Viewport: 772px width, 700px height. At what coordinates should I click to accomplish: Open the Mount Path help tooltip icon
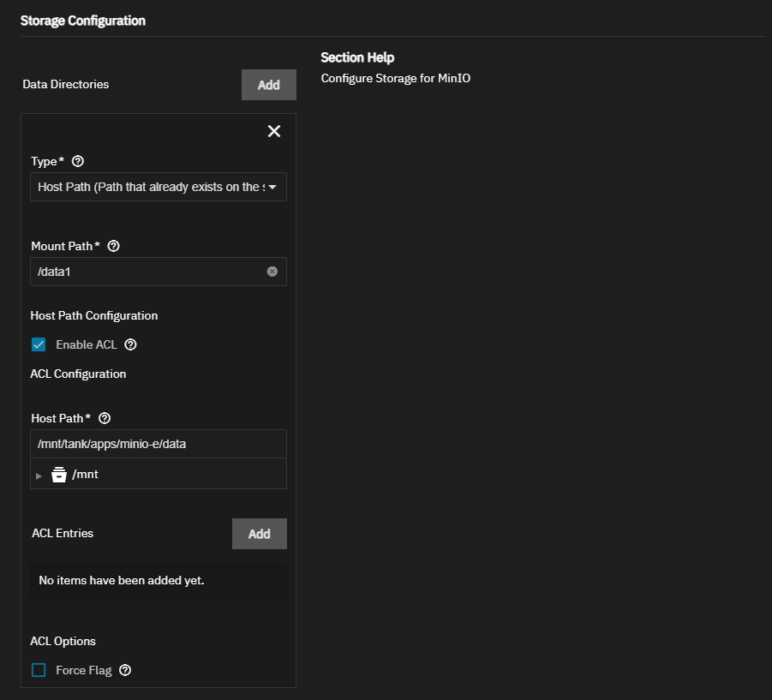click(113, 246)
